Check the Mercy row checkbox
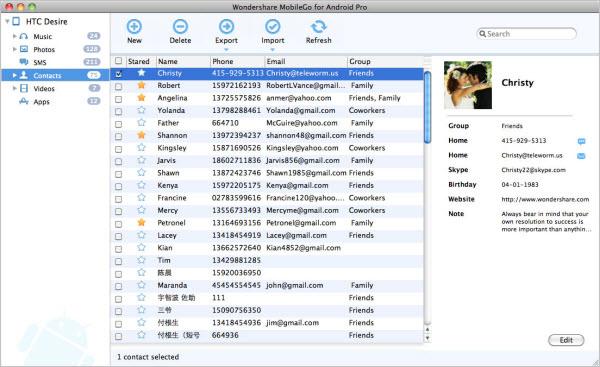This screenshot has height=367, width=600. tap(119, 211)
